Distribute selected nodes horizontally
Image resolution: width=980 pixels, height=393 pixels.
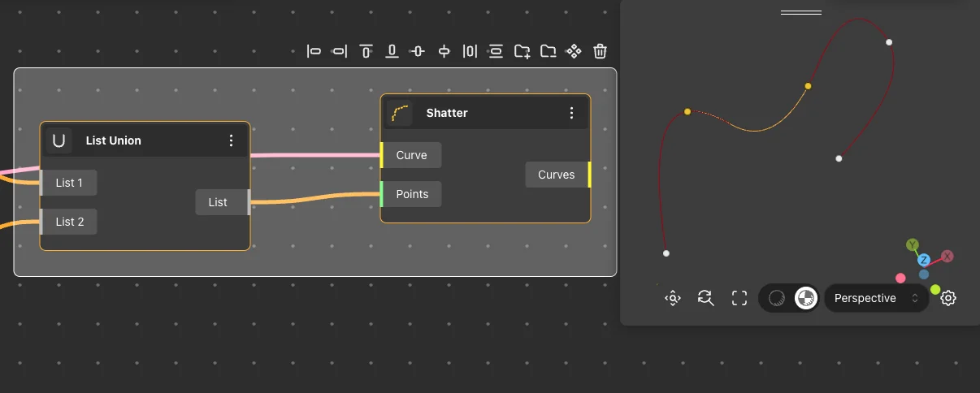click(x=470, y=52)
